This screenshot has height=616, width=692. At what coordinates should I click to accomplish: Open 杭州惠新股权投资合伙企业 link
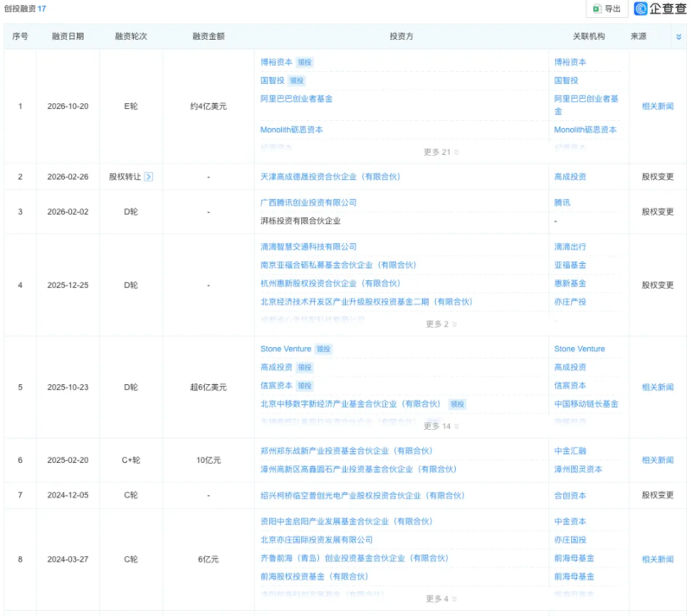point(330,284)
